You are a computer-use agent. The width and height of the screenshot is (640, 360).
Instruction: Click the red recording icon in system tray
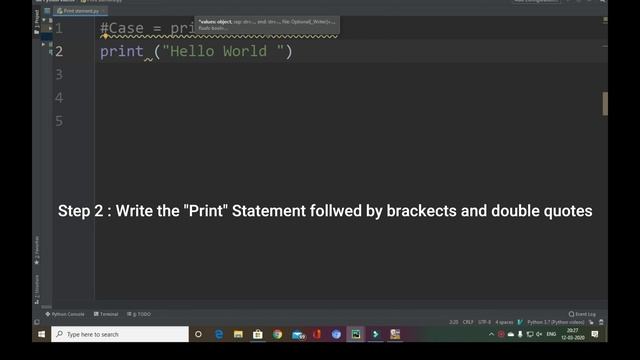tap(501, 334)
